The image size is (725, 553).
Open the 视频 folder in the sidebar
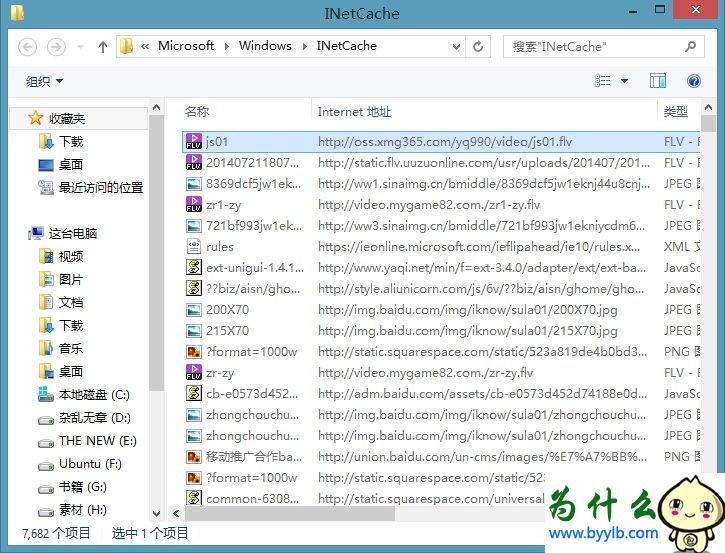point(71,257)
